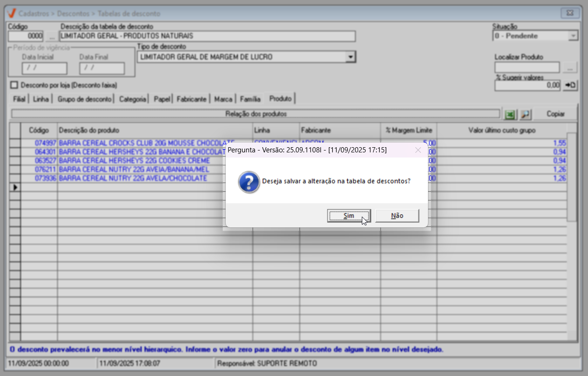
Task: Expand the Tipo de desconto dropdown arrow
Action: [350, 57]
